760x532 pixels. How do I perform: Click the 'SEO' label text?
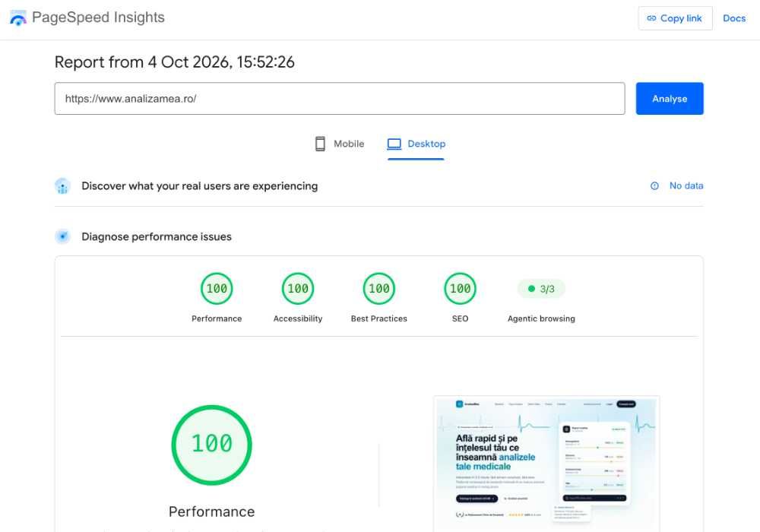[x=460, y=318]
